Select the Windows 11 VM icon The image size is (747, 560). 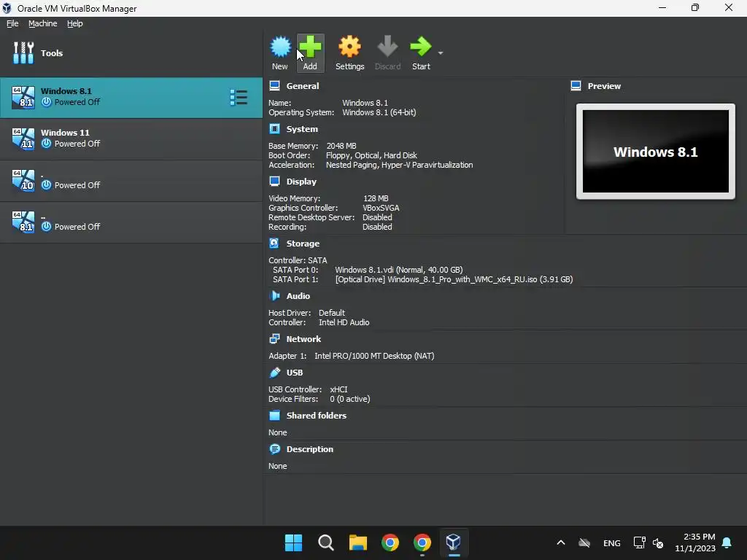tap(23, 139)
